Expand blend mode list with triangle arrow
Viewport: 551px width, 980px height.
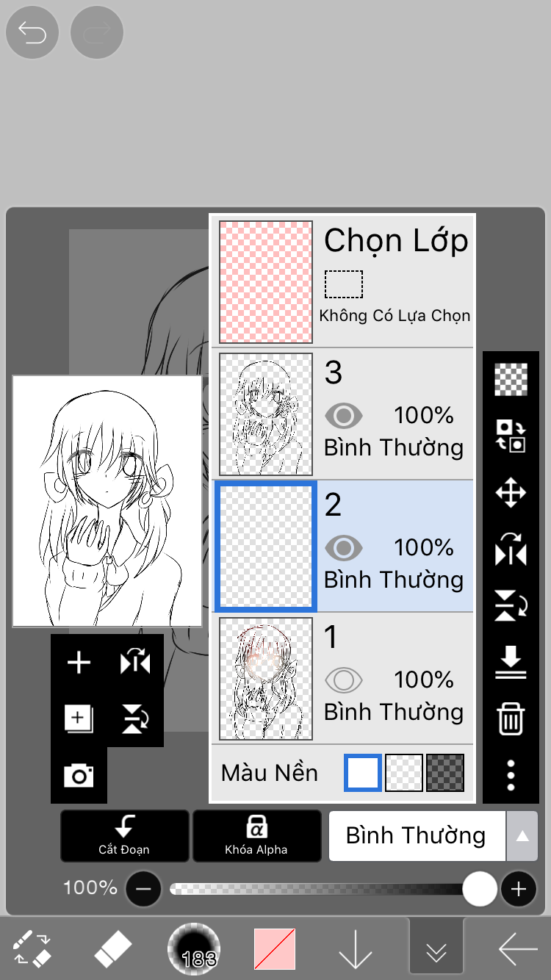pyautogui.click(x=522, y=836)
